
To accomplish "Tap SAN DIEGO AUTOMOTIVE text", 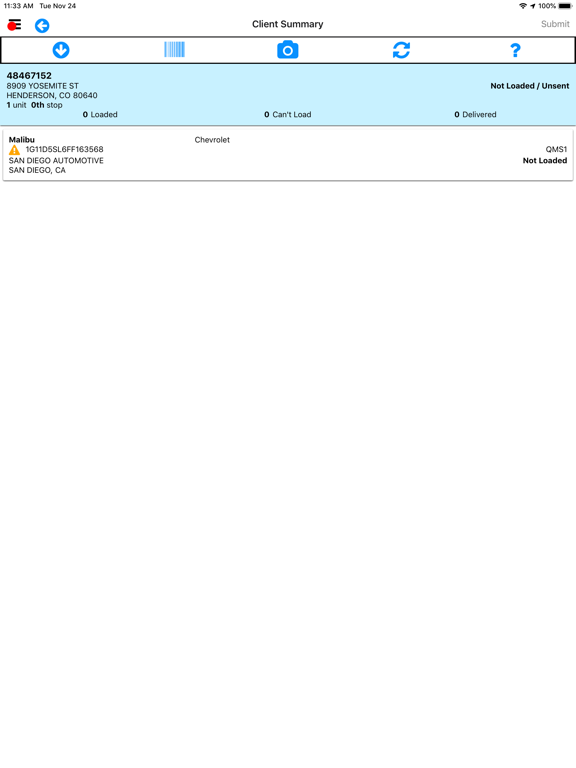I will click(56, 161).
